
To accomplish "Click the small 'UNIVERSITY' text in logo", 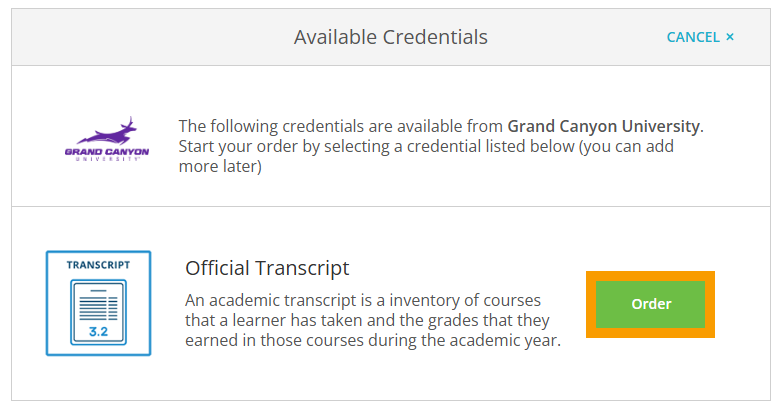I will pyautogui.click(x=107, y=159).
